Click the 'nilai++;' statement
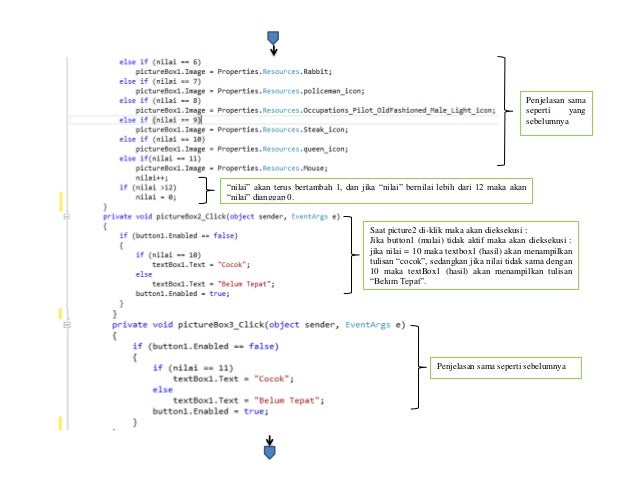Viewport: 638px width, 493px height. 151,178
